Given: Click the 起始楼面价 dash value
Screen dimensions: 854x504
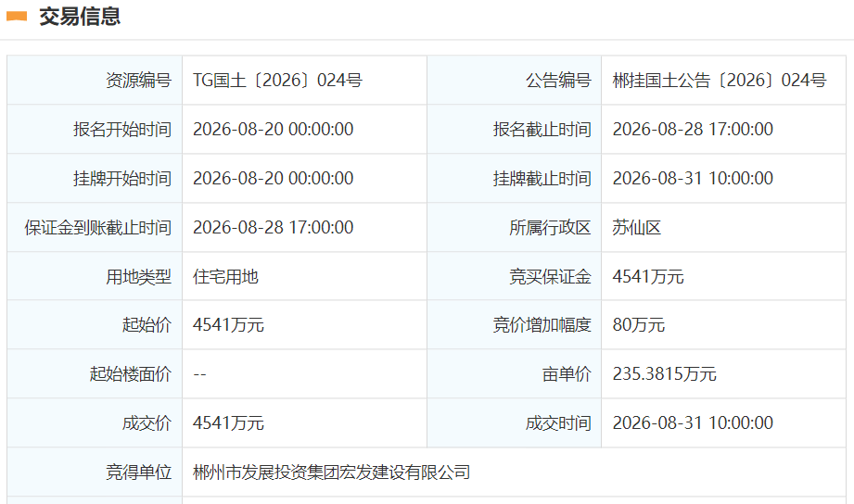Looking at the screenshot, I should click(x=200, y=374).
